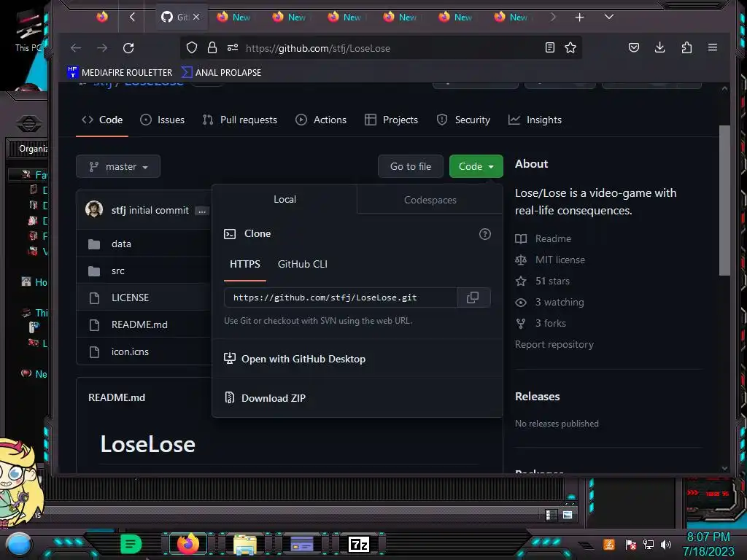Open the LICENSE file

[x=130, y=297]
